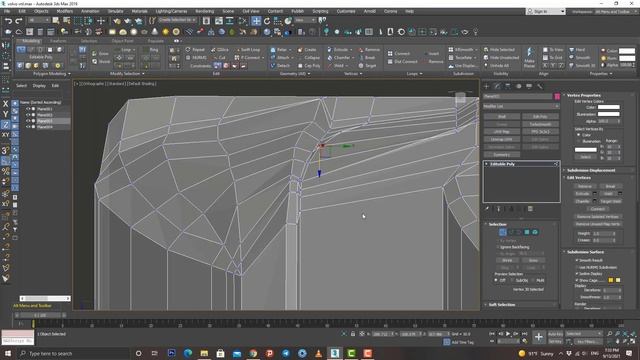Click Target in ribbon Vertices panel
The image size is (640, 360).
[367, 65]
